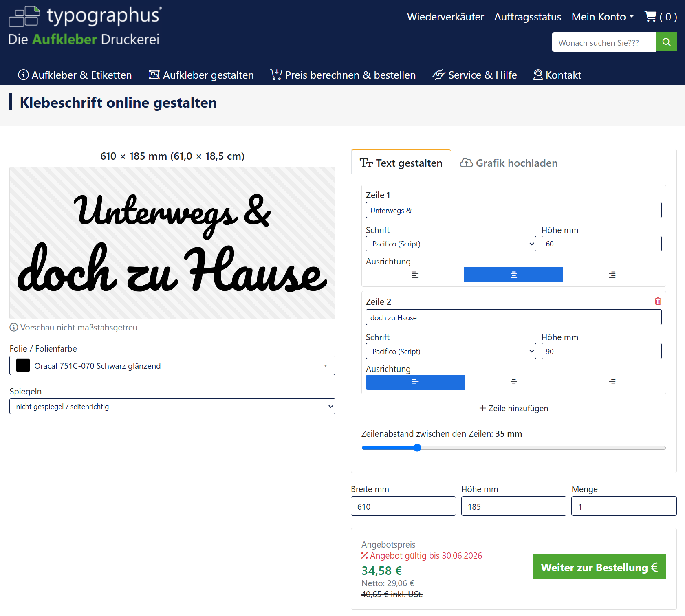The image size is (685, 616).
Task: Switch to Grafik hochladen tab
Action: (509, 163)
